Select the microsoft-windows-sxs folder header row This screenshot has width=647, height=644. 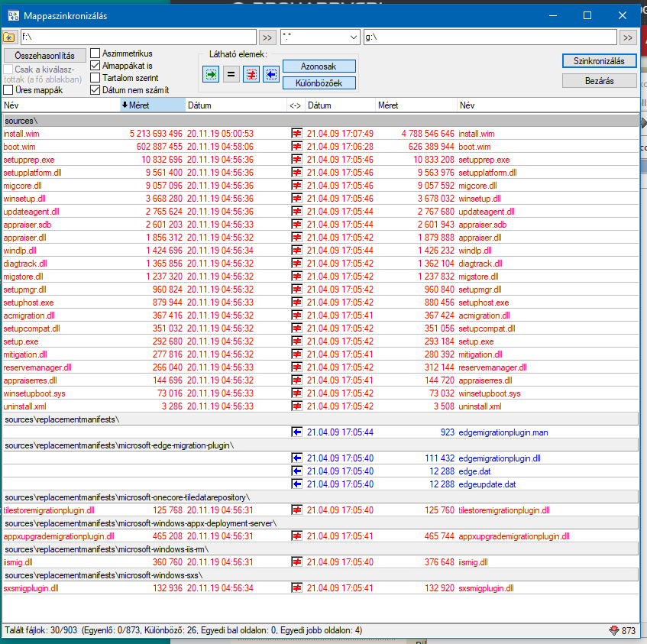coord(321,575)
